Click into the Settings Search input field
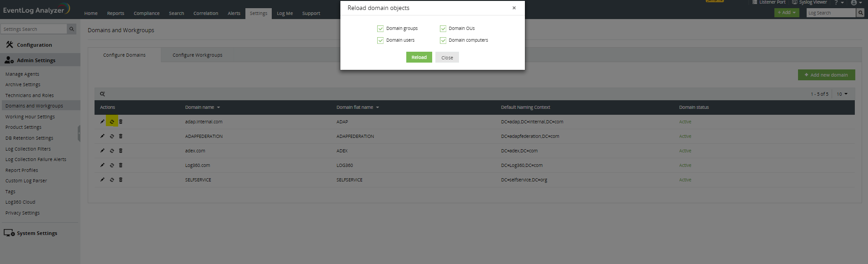Image resolution: width=868 pixels, height=264 pixels. coord(33,29)
